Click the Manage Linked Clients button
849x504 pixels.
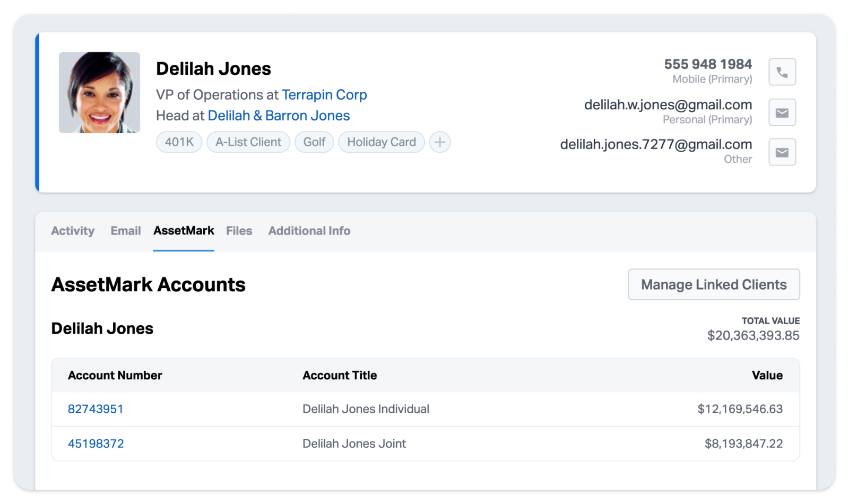[714, 284]
